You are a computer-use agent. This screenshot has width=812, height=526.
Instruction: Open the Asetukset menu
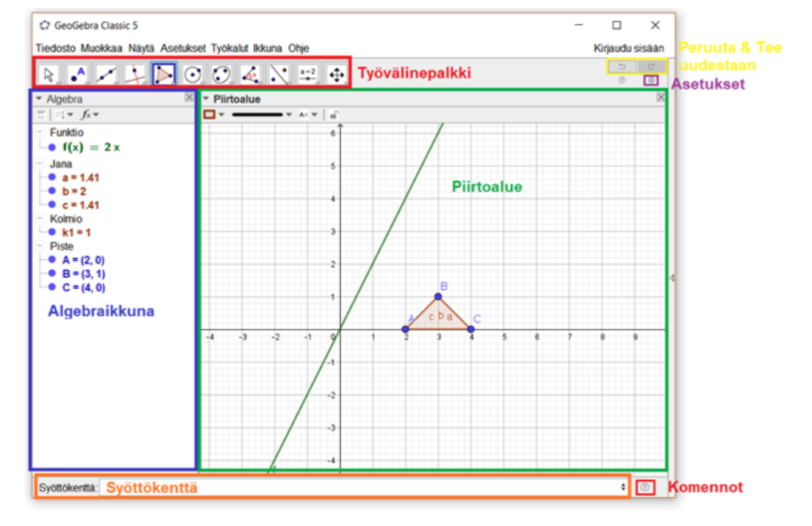point(182,48)
